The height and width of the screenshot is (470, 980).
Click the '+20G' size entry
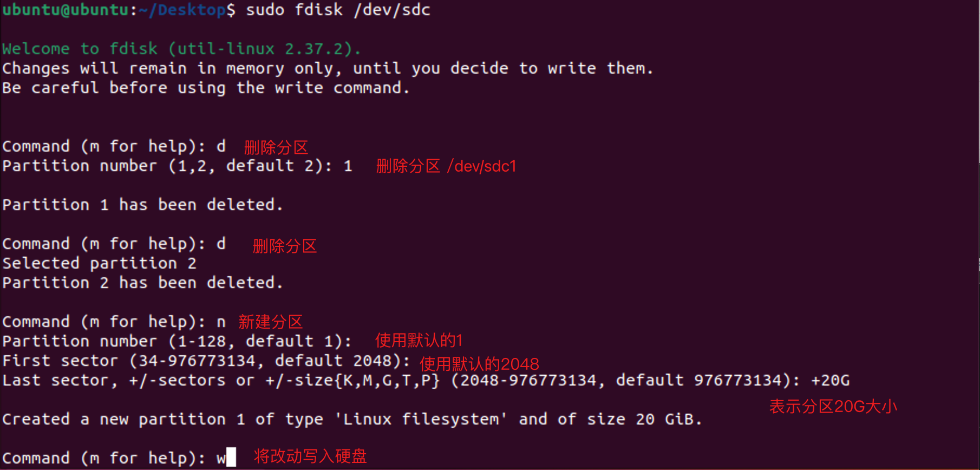pos(830,380)
